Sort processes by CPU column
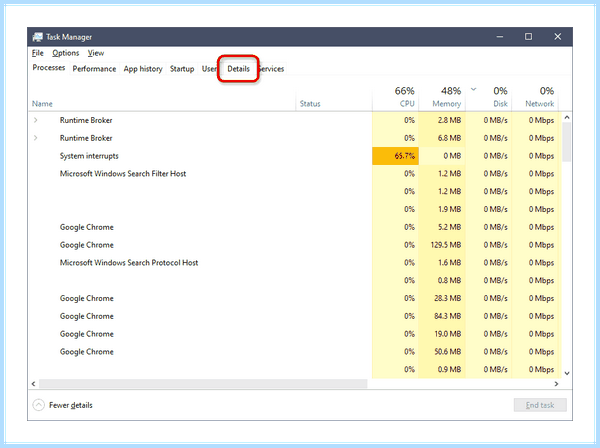Viewport: 600px width, 448px height. [x=396, y=97]
